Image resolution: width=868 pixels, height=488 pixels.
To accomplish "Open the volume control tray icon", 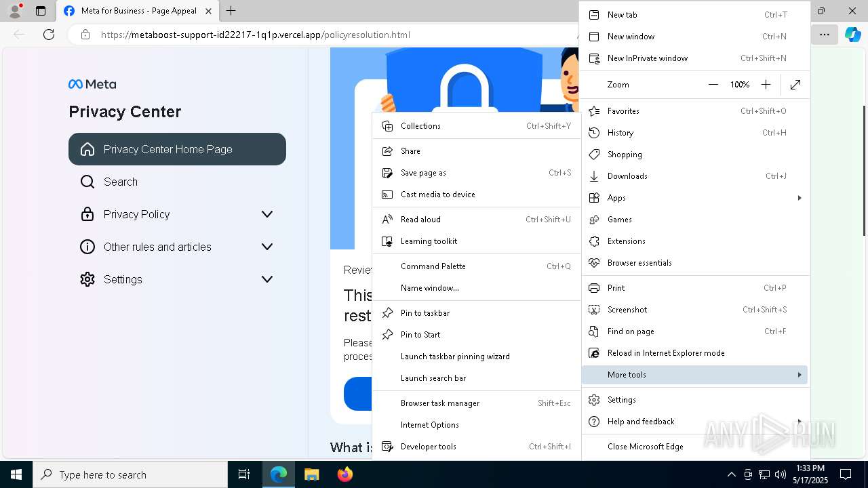I will click(x=781, y=474).
